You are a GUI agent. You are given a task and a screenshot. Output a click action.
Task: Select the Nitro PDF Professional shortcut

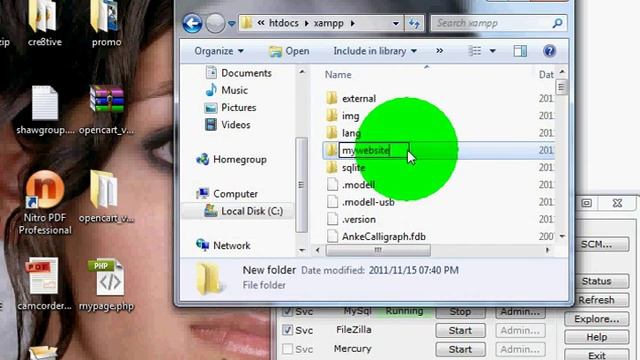[45, 203]
